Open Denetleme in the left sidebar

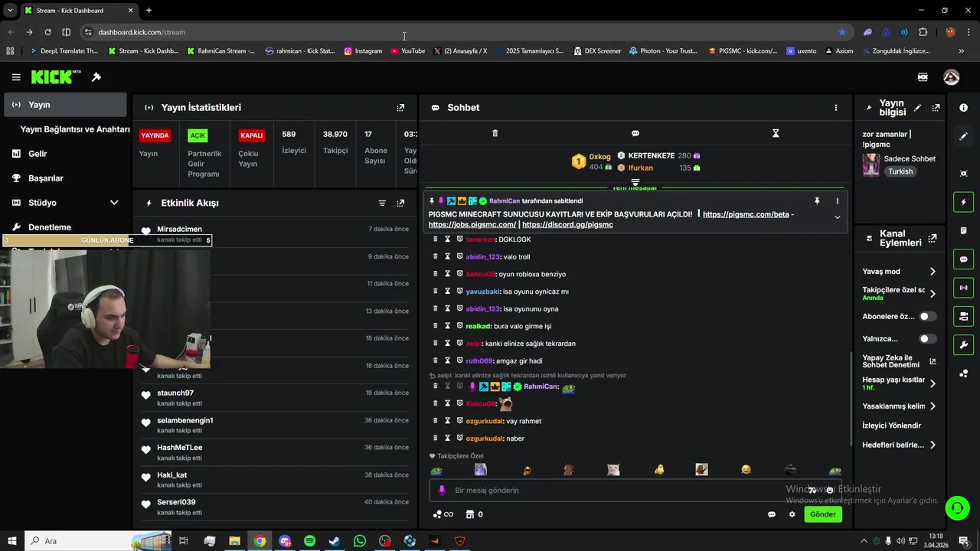[50, 227]
